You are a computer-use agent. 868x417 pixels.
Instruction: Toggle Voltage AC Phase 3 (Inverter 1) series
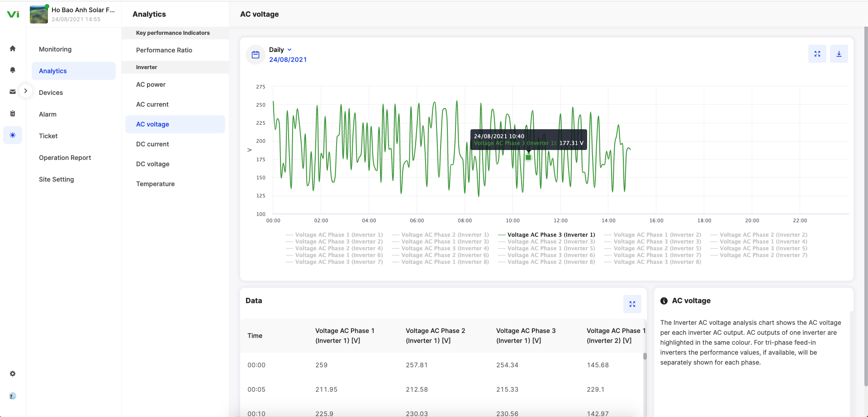(x=550, y=235)
